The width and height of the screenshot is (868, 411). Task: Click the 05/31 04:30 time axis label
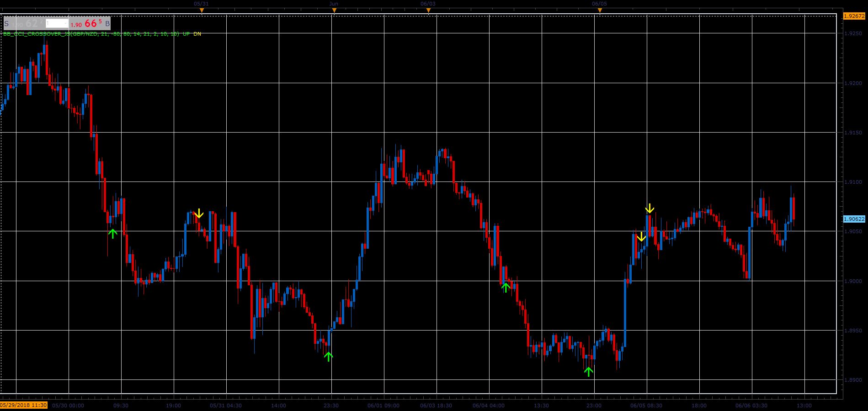[x=226, y=406]
